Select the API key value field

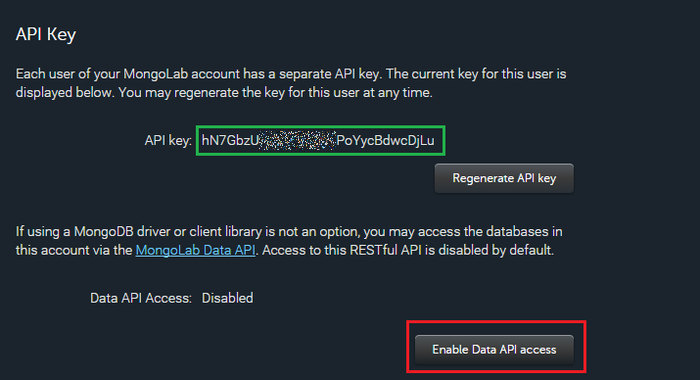pos(321,141)
